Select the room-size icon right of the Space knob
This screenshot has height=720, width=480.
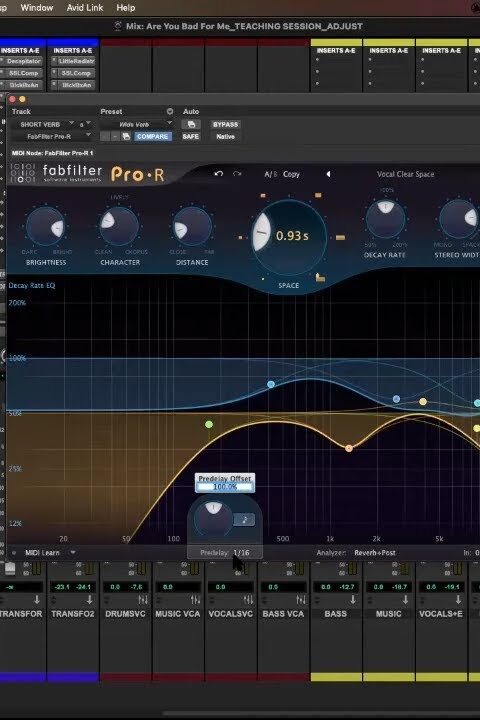340,237
